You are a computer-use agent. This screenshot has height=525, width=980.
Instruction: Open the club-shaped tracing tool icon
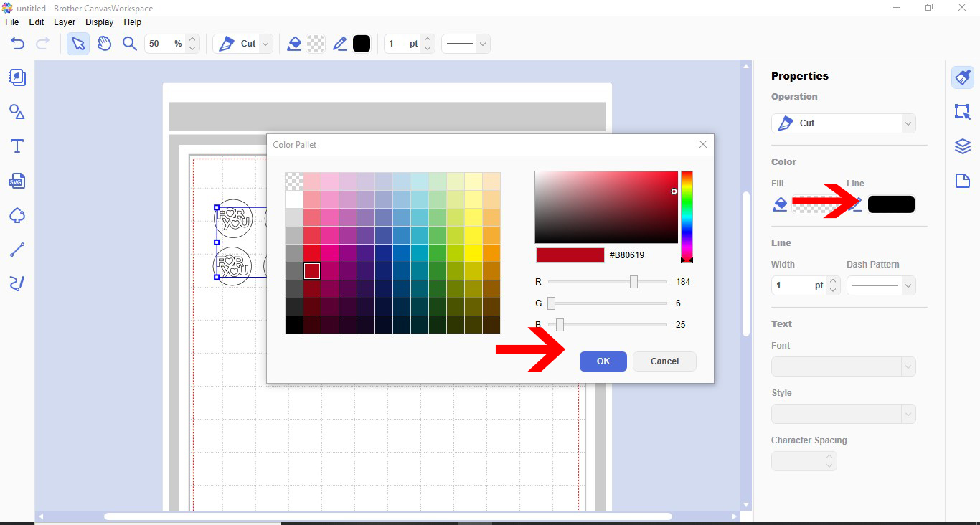click(x=17, y=215)
